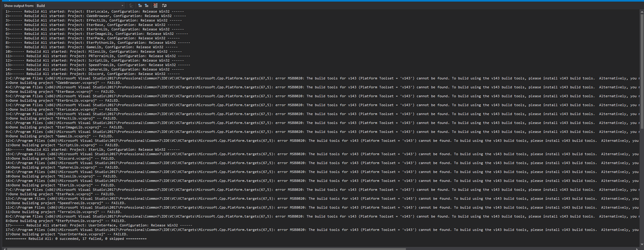Go to previous message in output toolbar
644x250 pixels.
click(x=140, y=6)
